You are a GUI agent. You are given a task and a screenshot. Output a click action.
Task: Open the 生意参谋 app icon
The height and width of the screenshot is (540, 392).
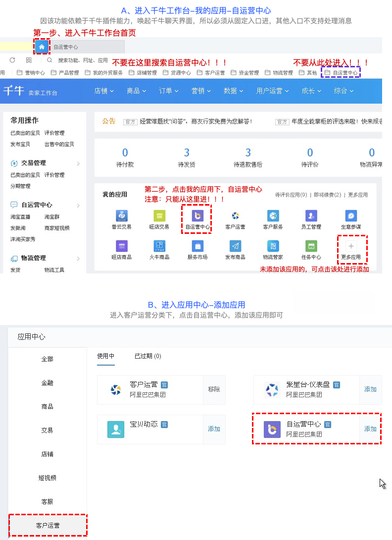coord(351,216)
